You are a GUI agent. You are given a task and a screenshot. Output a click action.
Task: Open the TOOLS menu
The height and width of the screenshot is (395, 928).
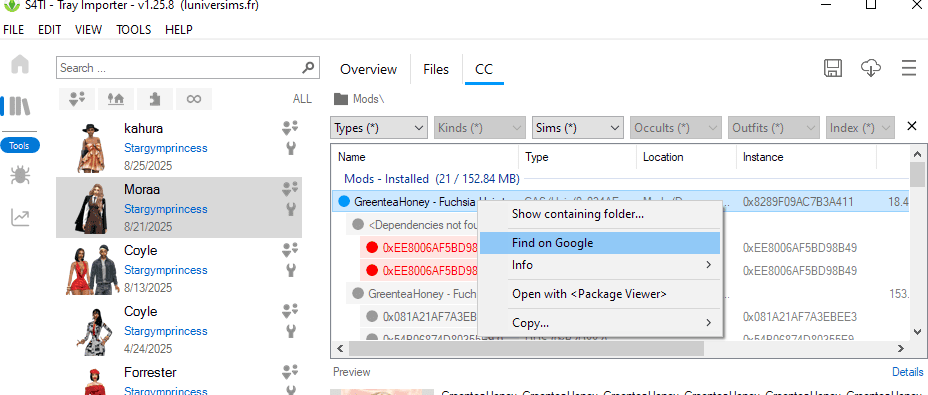(134, 30)
